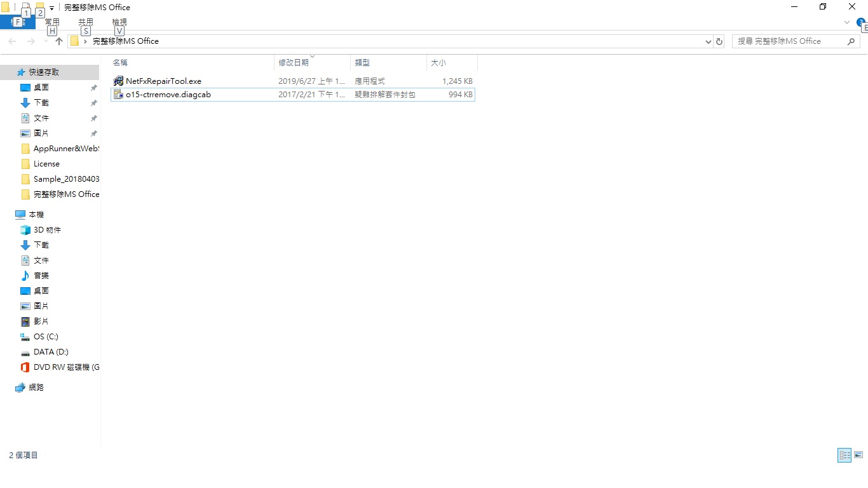
Task: Open the customize quick access toolbar dropdown
Action: [51, 8]
